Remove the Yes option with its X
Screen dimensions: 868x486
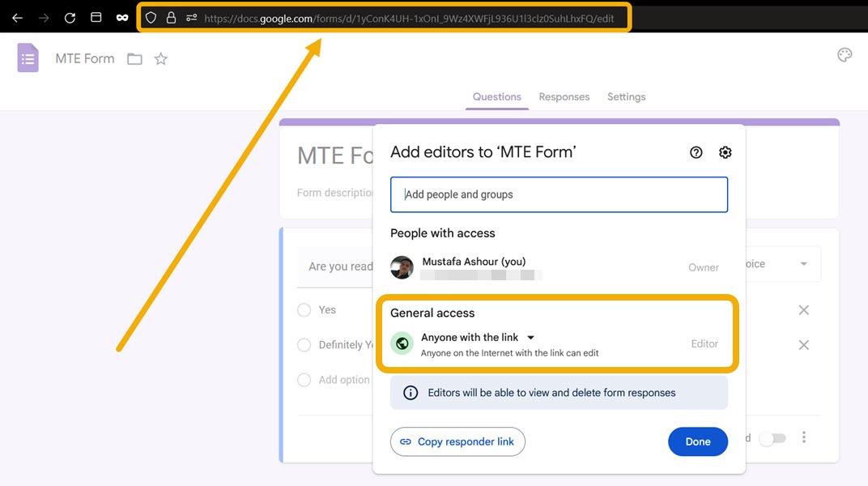coord(804,309)
